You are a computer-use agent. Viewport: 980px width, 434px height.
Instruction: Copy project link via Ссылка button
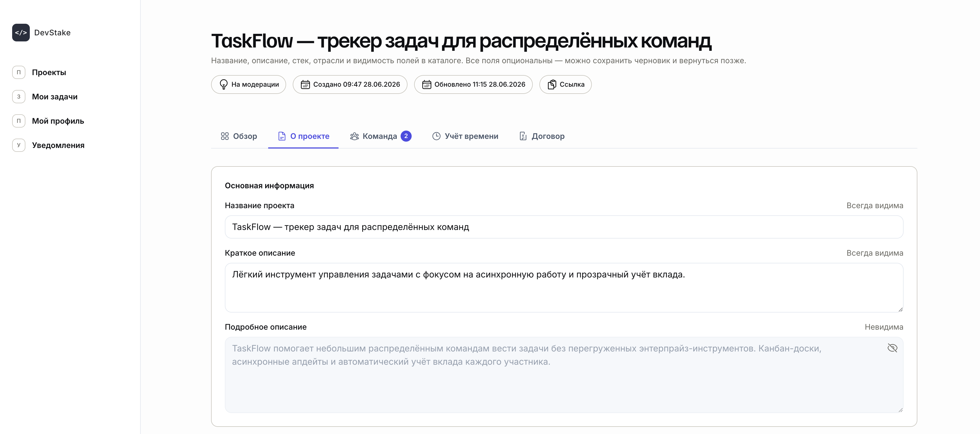point(565,84)
